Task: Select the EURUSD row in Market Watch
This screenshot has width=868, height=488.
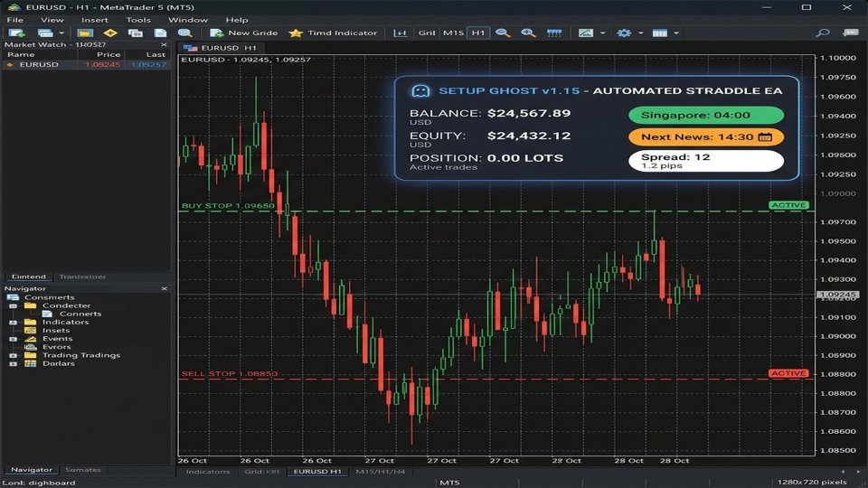Action: [86, 65]
